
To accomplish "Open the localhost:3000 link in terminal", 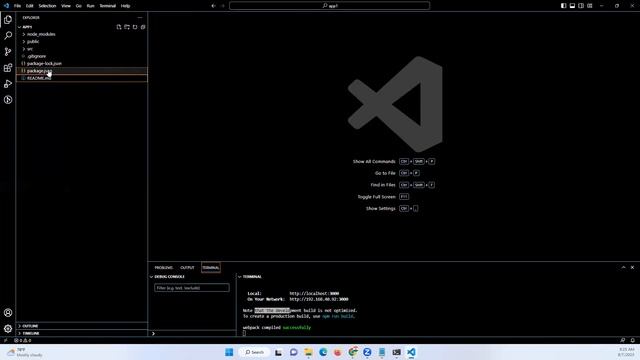I will click(314, 293).
